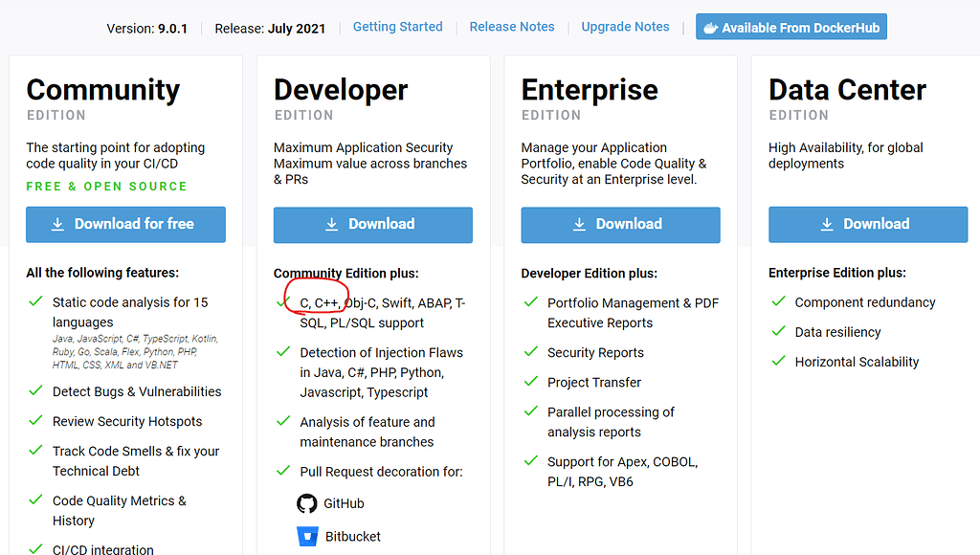Open the Release Notes link
This screenshot has height=555, width=980.
click(512, 27)
